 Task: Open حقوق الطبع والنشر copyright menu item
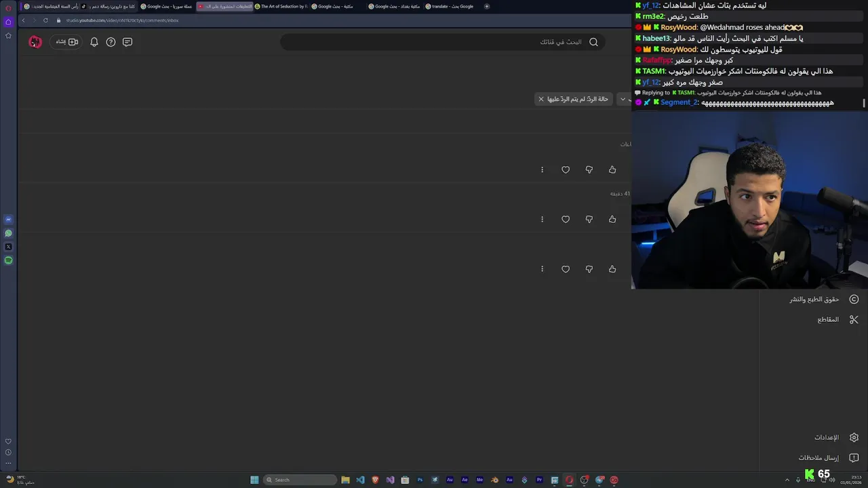click(814, 299)
